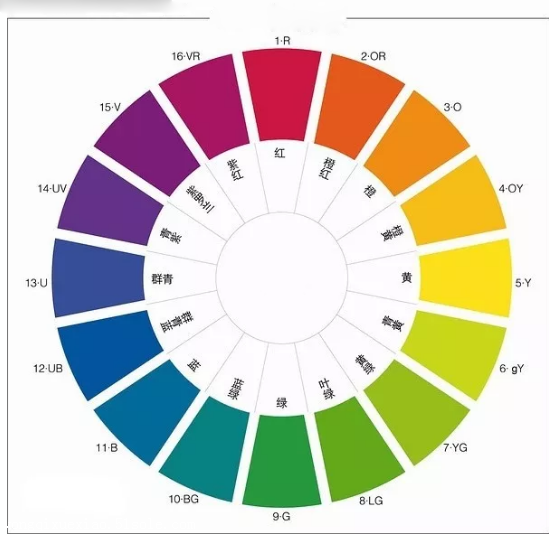Viewport: 549px width, 535px height.
Task: Pick the yellow 5·Y color segment
Action: tap(466, 278)
